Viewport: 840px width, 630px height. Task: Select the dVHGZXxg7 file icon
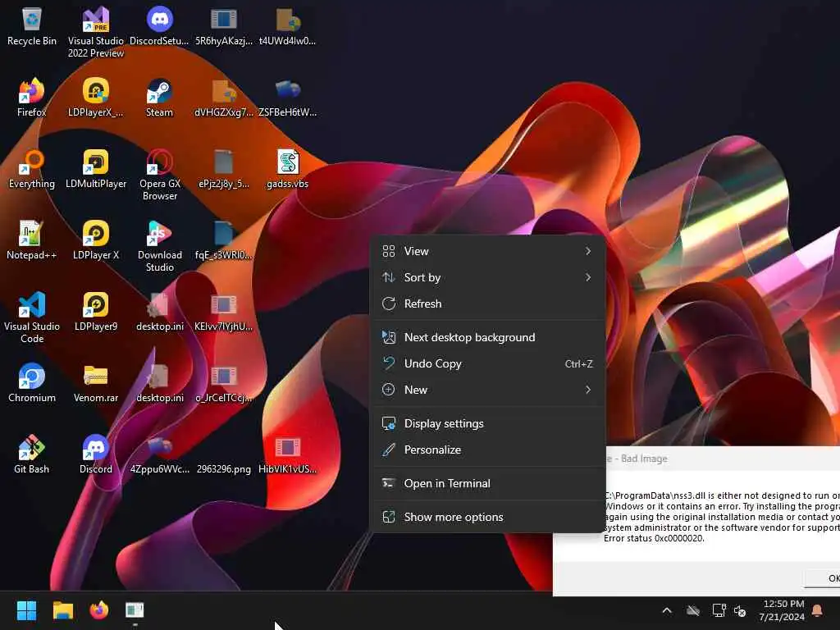224,98
